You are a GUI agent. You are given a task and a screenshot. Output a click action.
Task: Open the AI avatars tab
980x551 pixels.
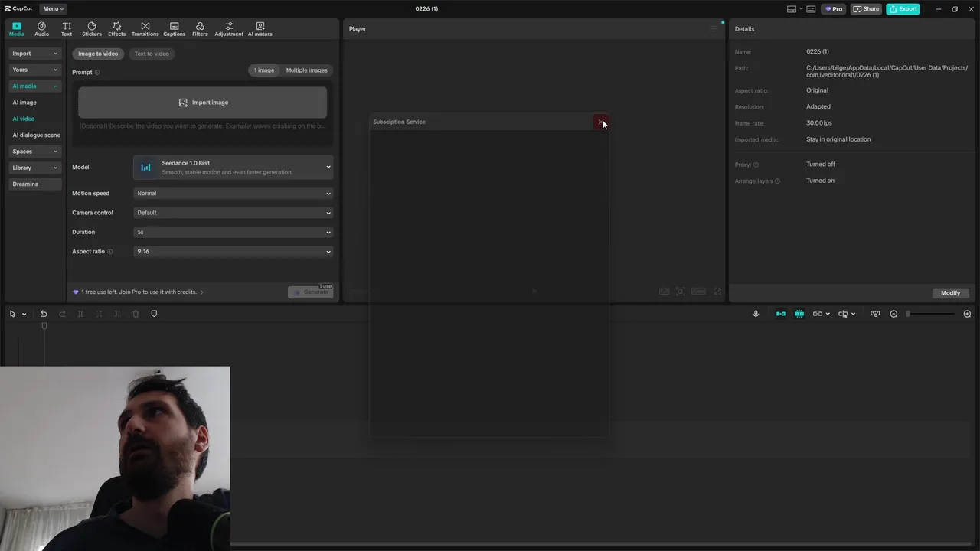tap(260, 29)
